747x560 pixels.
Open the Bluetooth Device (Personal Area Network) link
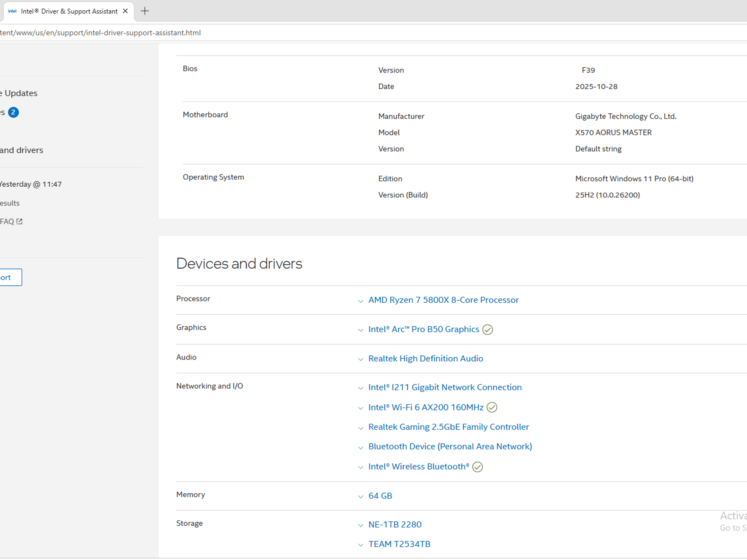point(450,447)
